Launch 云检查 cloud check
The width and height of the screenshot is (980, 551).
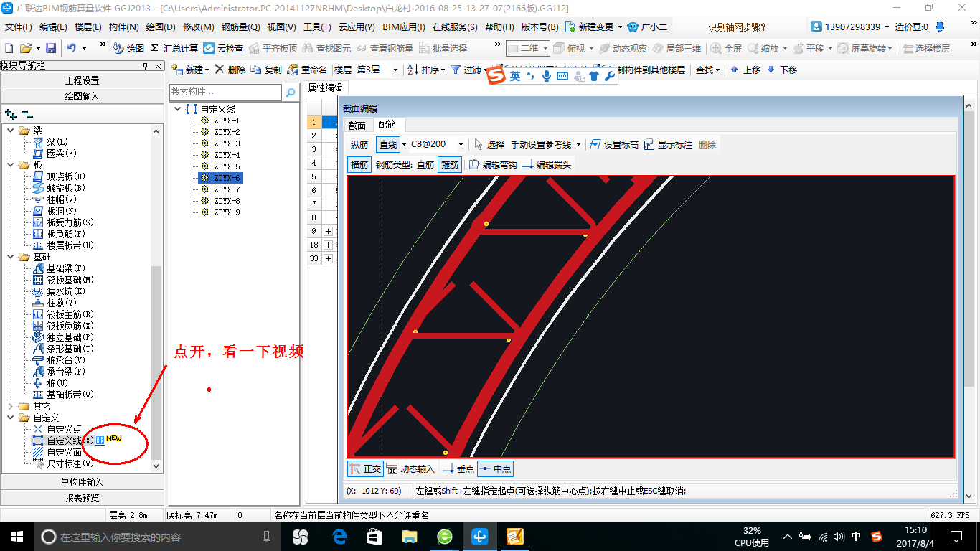pyautogui.click(x=223, y=48)
